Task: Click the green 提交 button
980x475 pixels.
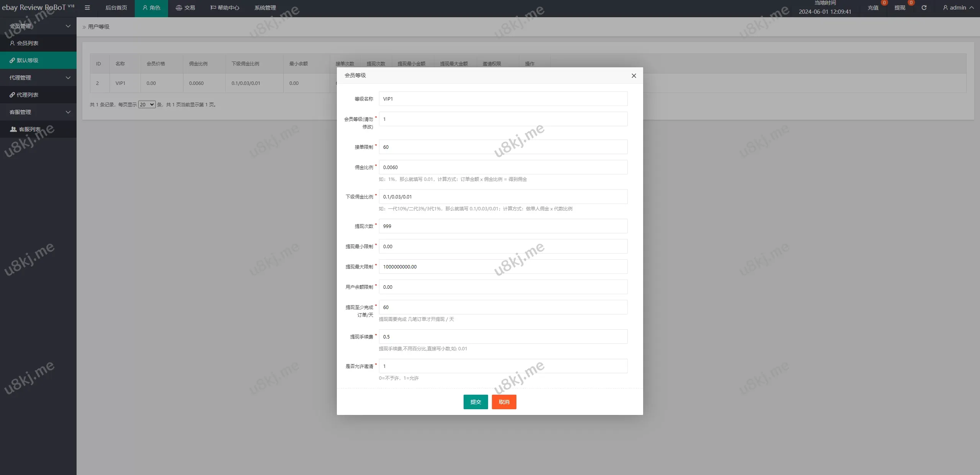Action: pos(475,402)
